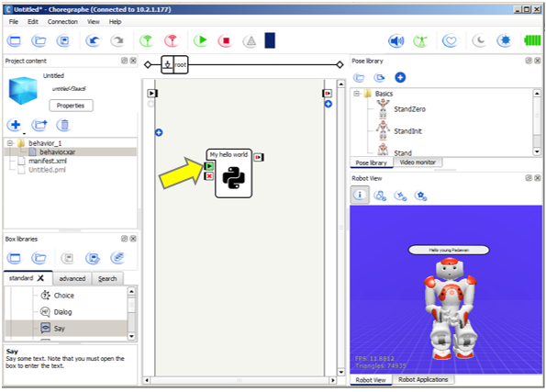This screenshot has height=392, width=546.
Task: Play the behavior with the green button
Action: pyautogui.click(x=201, y=40)
